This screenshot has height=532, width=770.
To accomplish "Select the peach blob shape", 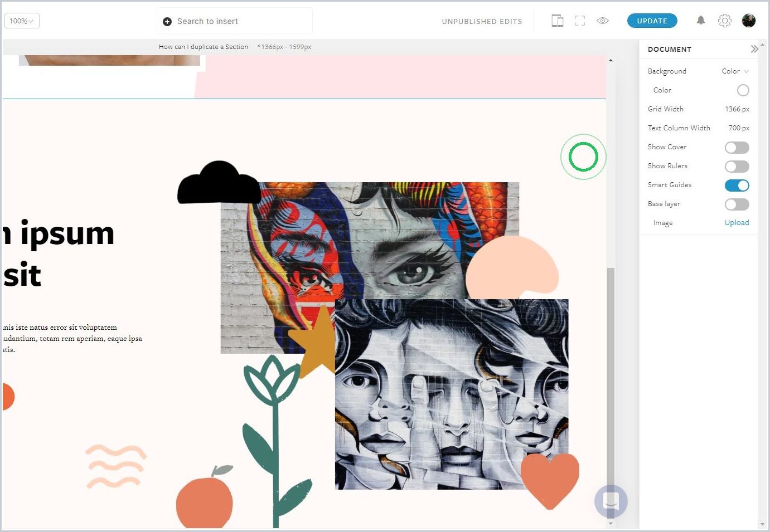I will click(512, 267).
